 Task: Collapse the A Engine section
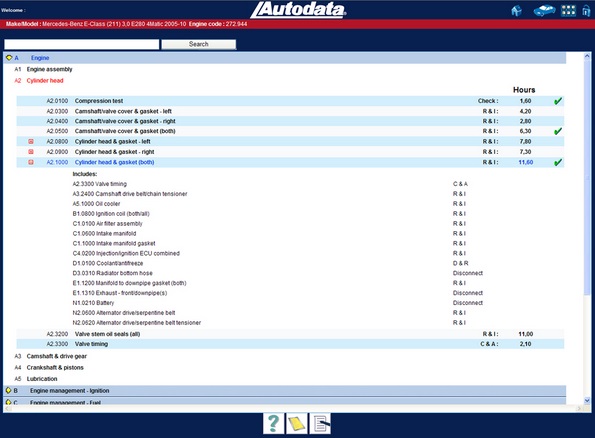click(9, 58)
